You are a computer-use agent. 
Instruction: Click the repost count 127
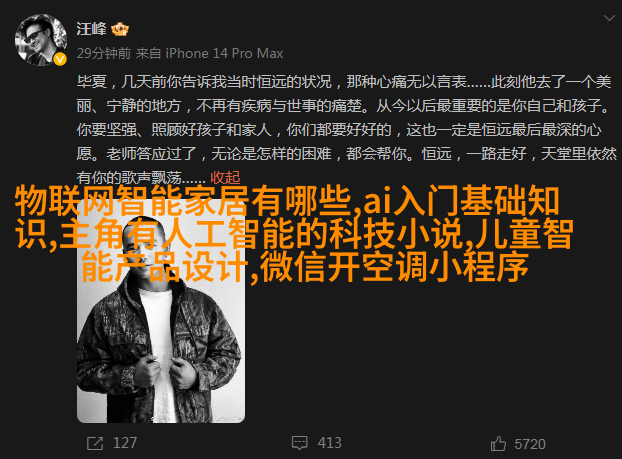coord(125,443)
